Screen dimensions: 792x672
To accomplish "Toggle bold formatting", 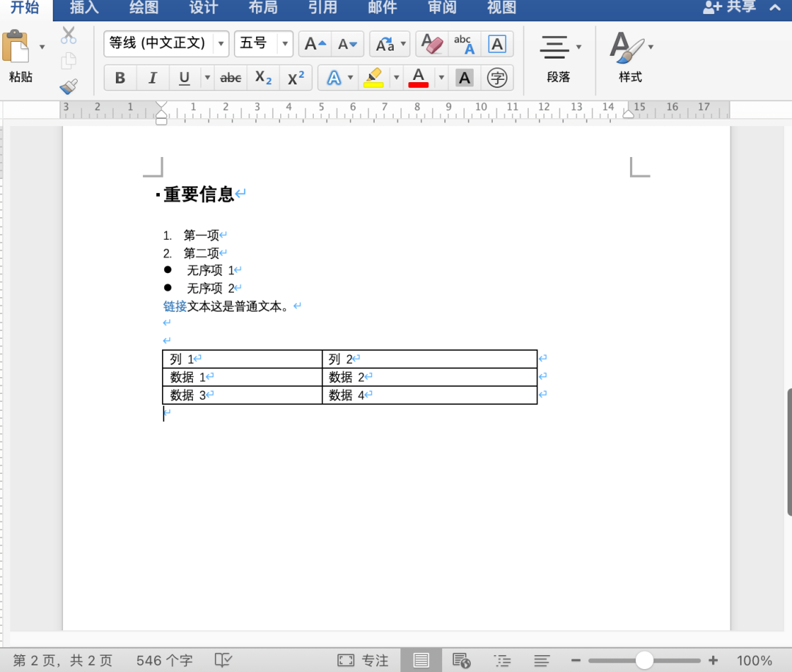I will [x=120, y=77].
